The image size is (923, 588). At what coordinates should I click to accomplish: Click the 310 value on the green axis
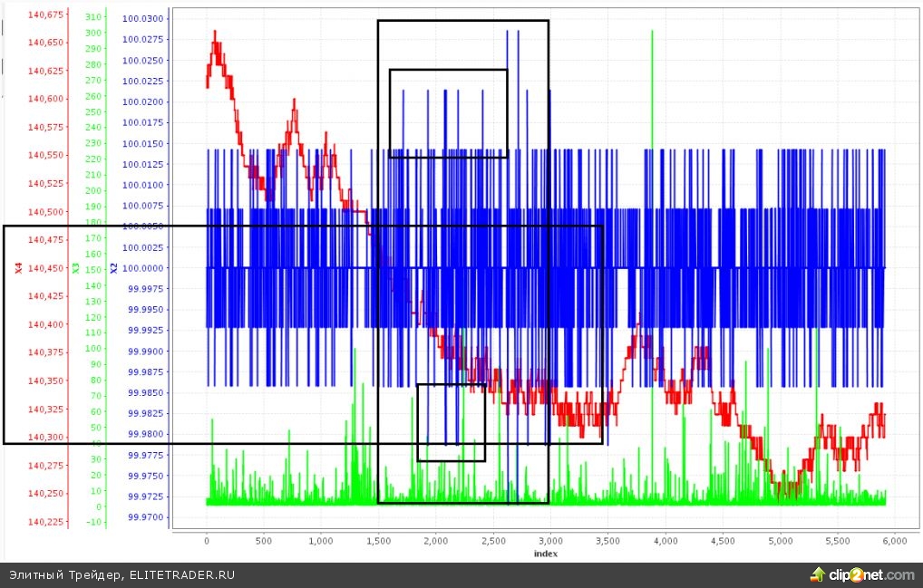point(92,16)
